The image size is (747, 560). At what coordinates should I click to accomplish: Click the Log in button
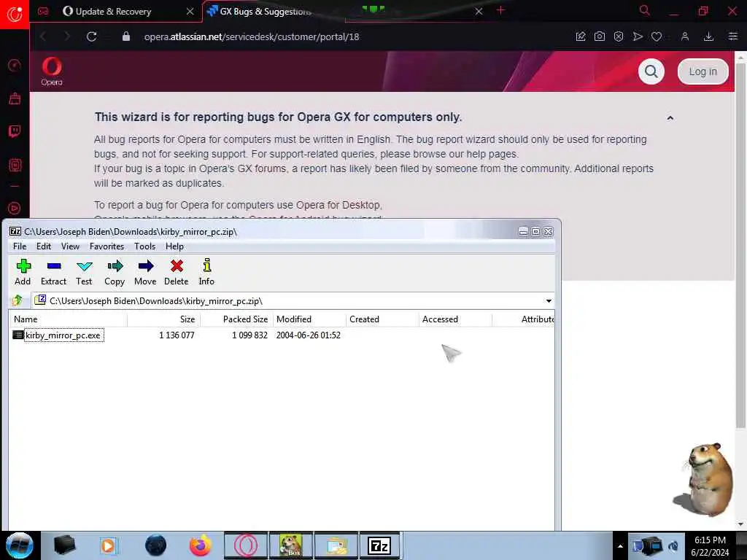(x=703, y=71)
